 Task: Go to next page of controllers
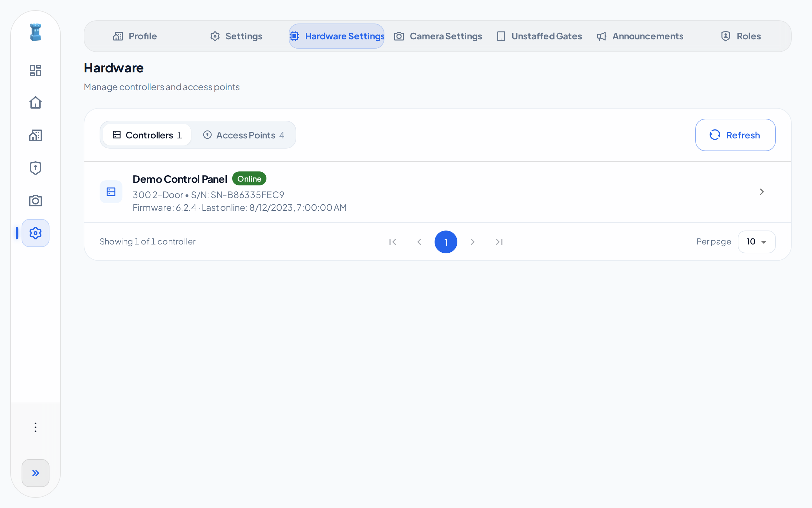(x=472, y=242)
